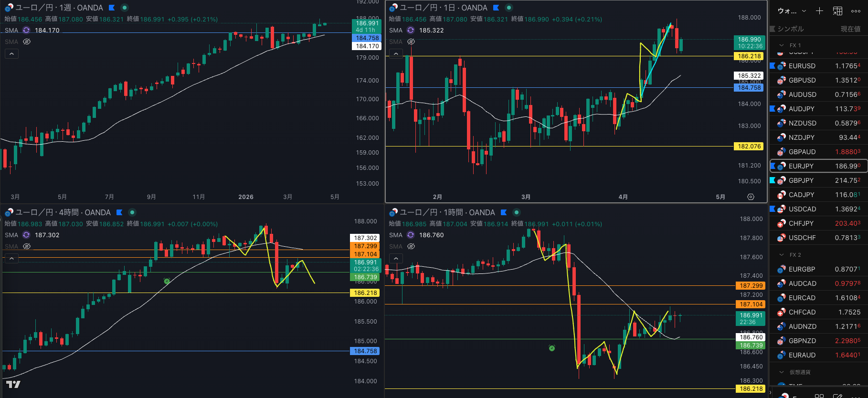Screen dimensions: 868x398
Task: Click the TradingView logo in bottom-left chart
Action: pyautogui.click(x=13, y=384)
